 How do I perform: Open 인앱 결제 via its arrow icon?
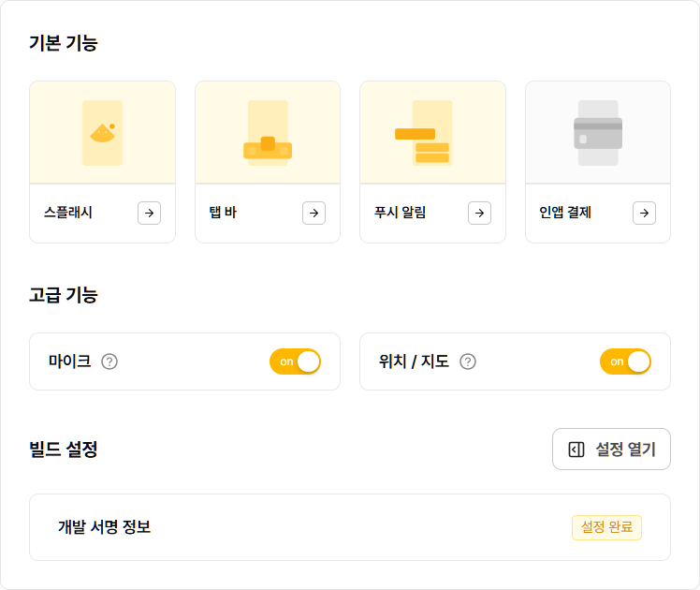[x=644, y=214]
